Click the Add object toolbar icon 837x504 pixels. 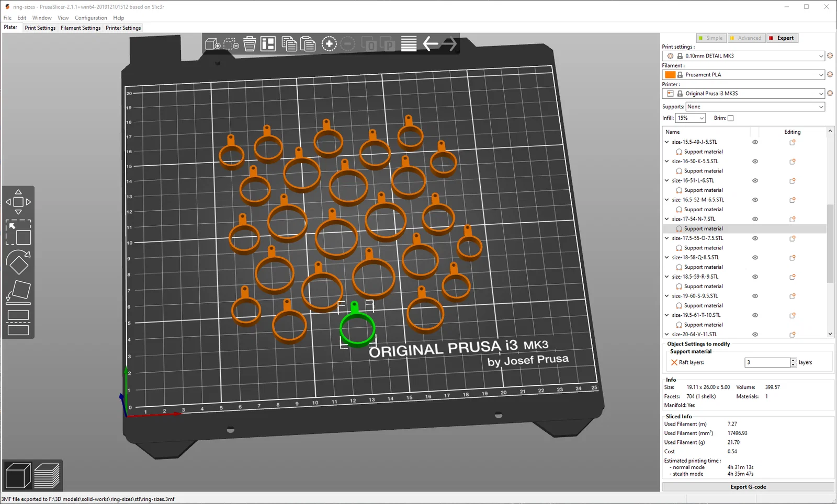(x=212, y=44)
